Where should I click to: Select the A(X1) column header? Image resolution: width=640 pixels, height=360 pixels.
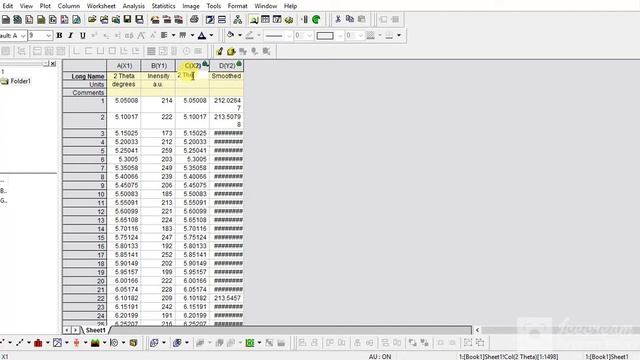tap(124, 65)
